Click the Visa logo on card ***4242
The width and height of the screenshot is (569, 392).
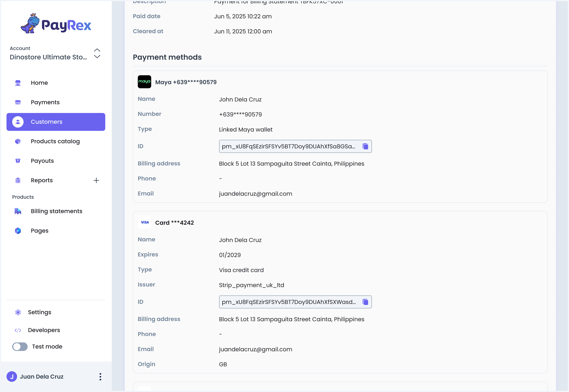click(x=144, y=222)
